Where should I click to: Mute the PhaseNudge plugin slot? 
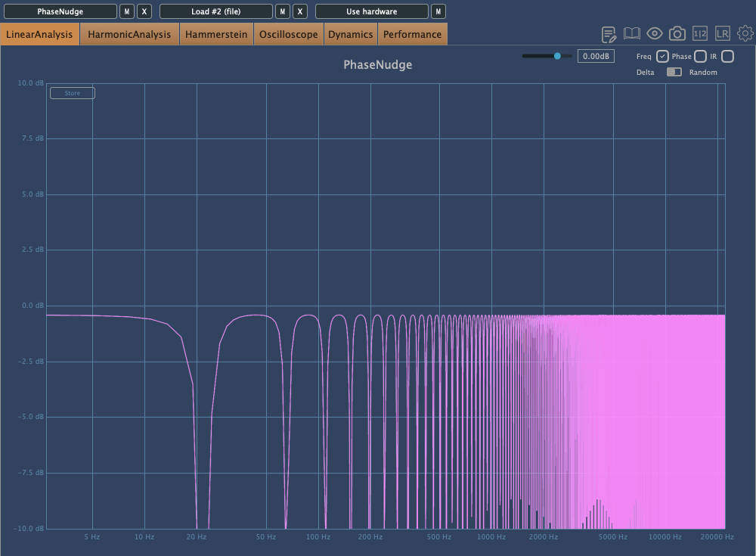point(127,11)
